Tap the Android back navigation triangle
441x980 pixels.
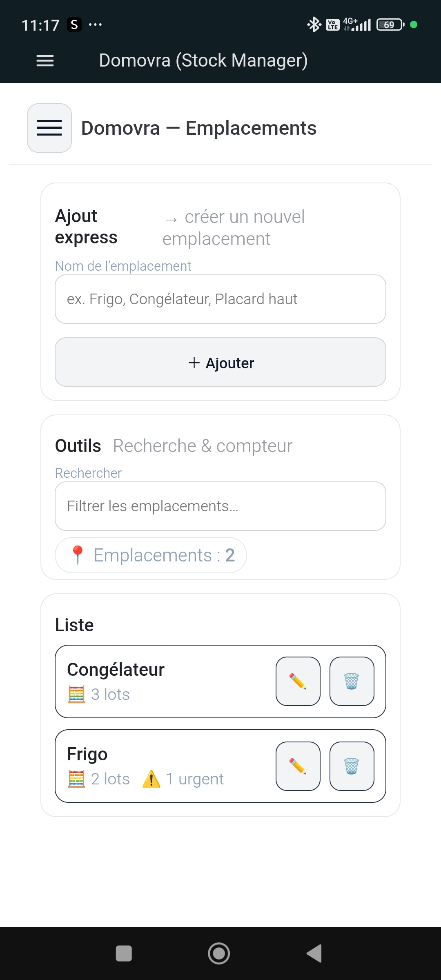click(314, 953)
